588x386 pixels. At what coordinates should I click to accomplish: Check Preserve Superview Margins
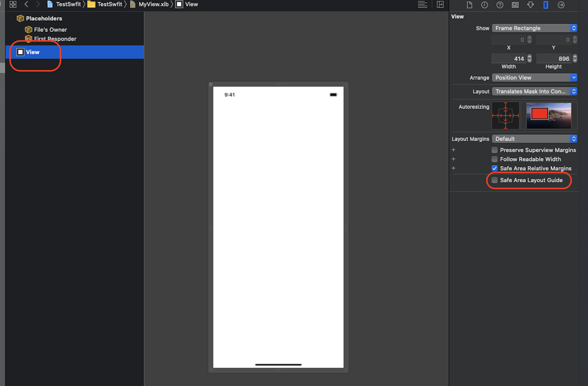[x=494, y=150]
